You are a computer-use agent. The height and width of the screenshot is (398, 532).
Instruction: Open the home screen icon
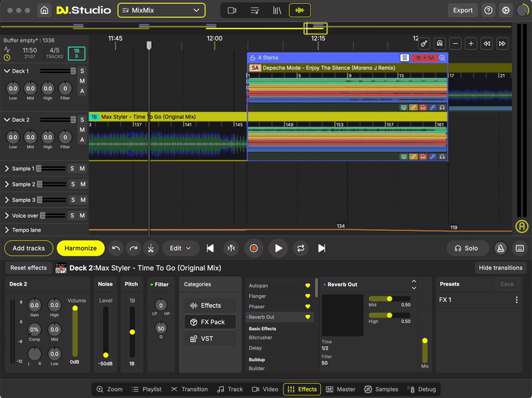44,10
